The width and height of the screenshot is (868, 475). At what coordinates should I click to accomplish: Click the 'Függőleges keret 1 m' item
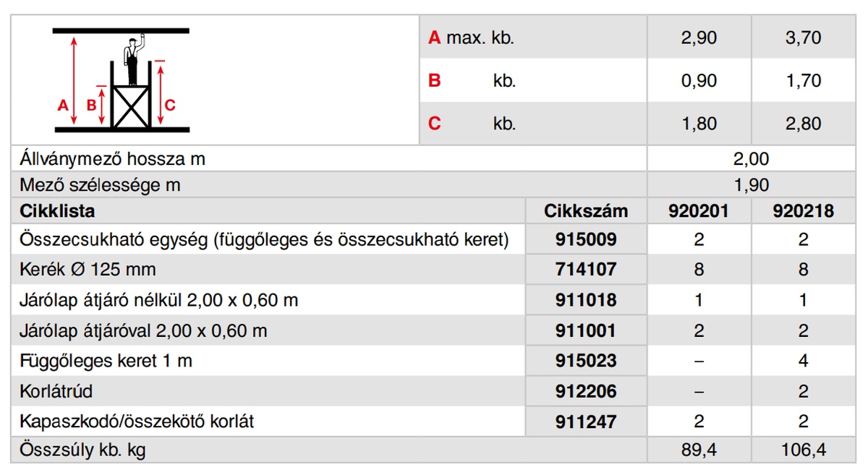point(106,360)
